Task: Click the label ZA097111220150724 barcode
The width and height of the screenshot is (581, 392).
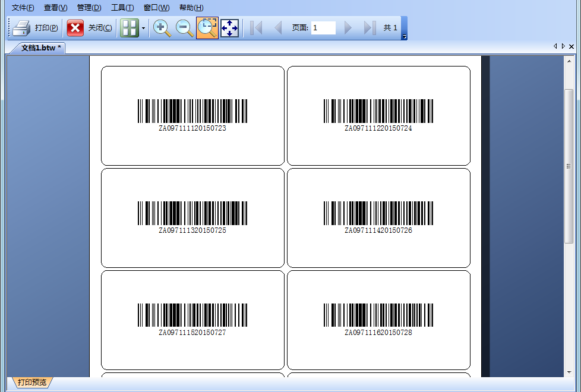Action: click(x=378, y=111)
